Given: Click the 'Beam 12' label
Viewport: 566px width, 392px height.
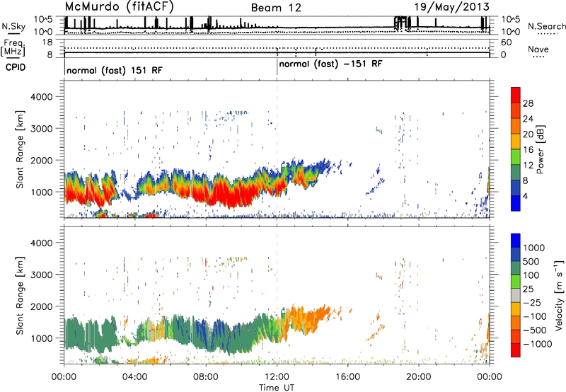Looking at the screenshot, I should [x=276, y=8].
